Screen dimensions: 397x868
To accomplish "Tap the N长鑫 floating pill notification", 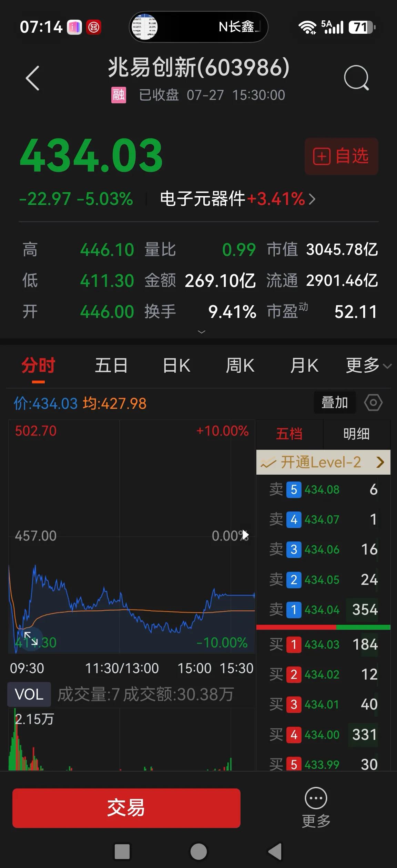I will coord(198,27).
